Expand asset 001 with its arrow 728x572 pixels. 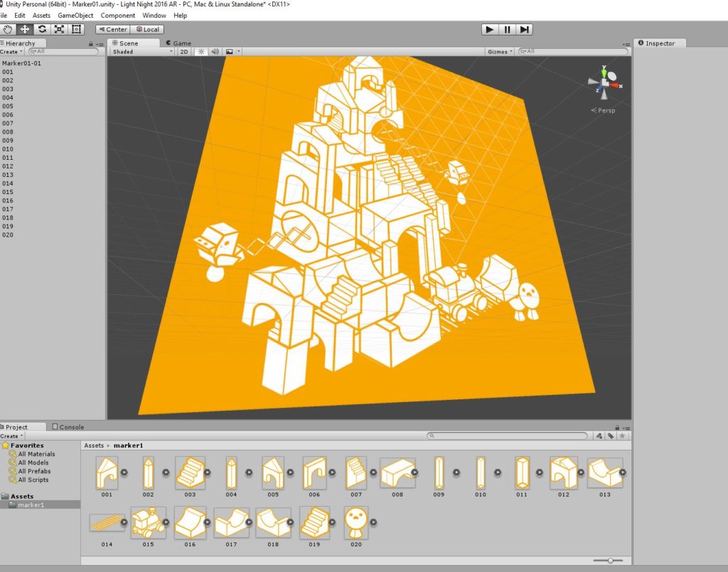point(124,473)
